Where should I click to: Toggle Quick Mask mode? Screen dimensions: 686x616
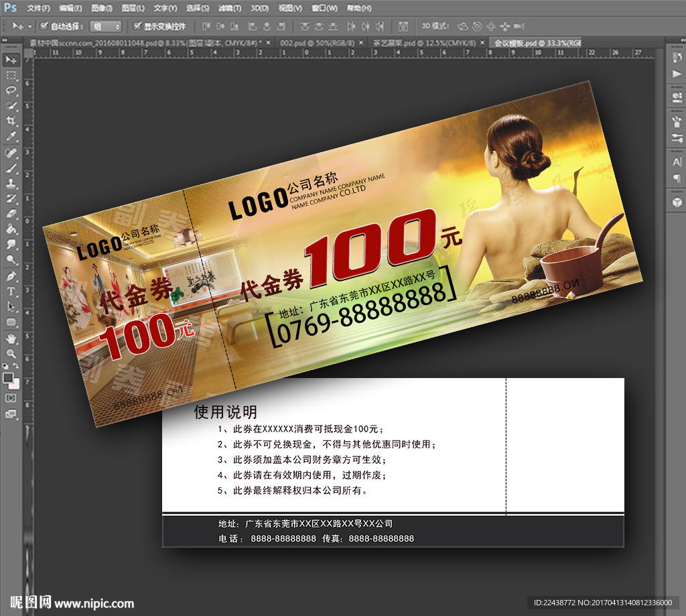(x=11, y=397)
